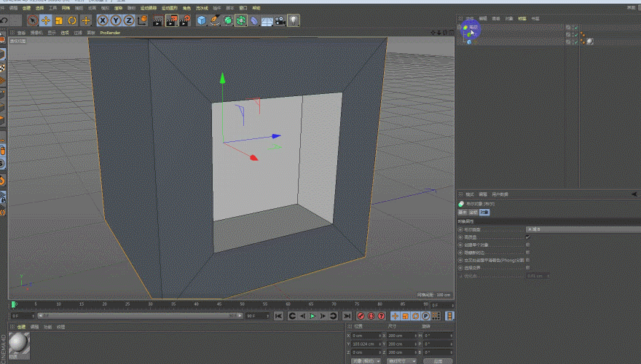Image resolution: width=641 pixels, height=364 pixels.
Task: Click material tag sphere on third object
Action: tap(590, 41)
